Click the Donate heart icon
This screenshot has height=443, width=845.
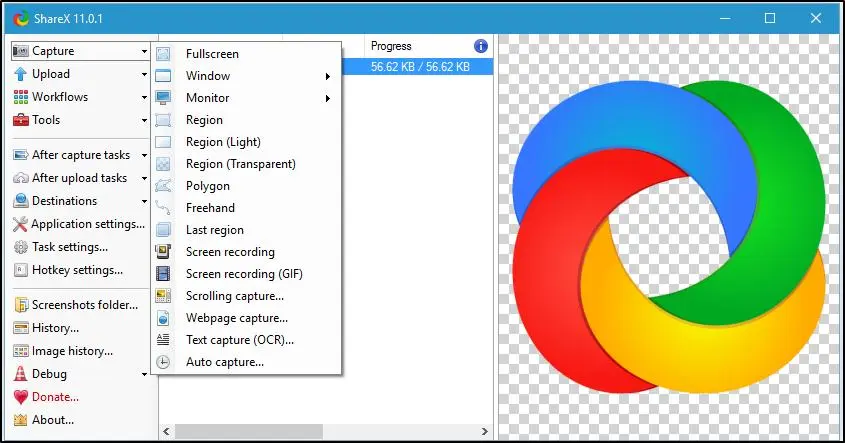(x=20, y=397)
